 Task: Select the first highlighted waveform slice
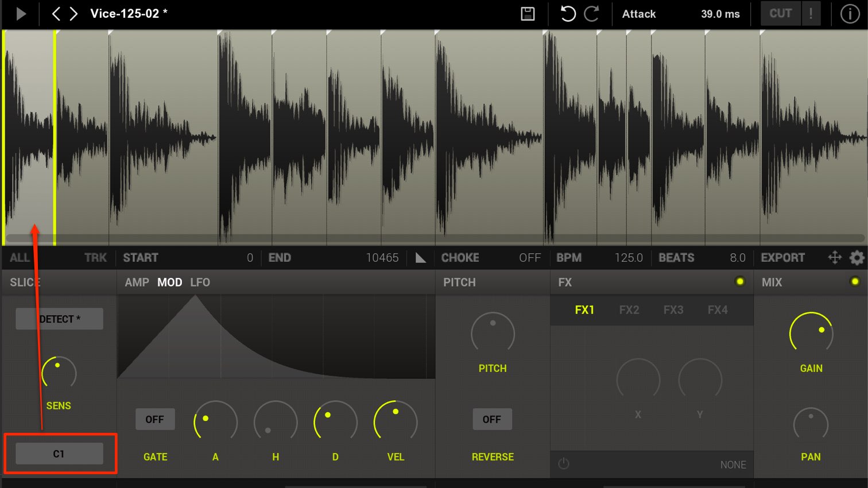point(29,137)
